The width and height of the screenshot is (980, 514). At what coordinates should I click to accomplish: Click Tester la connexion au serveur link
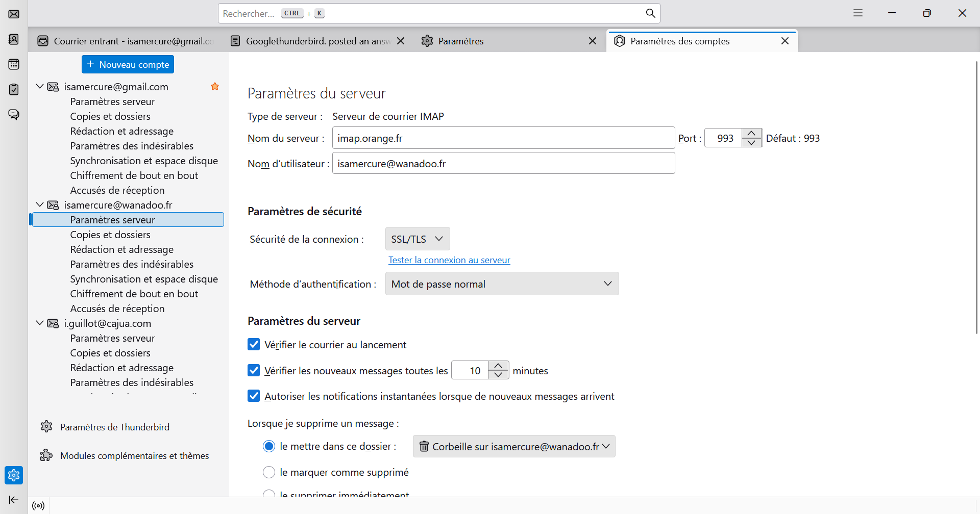[x=449, y=260]
